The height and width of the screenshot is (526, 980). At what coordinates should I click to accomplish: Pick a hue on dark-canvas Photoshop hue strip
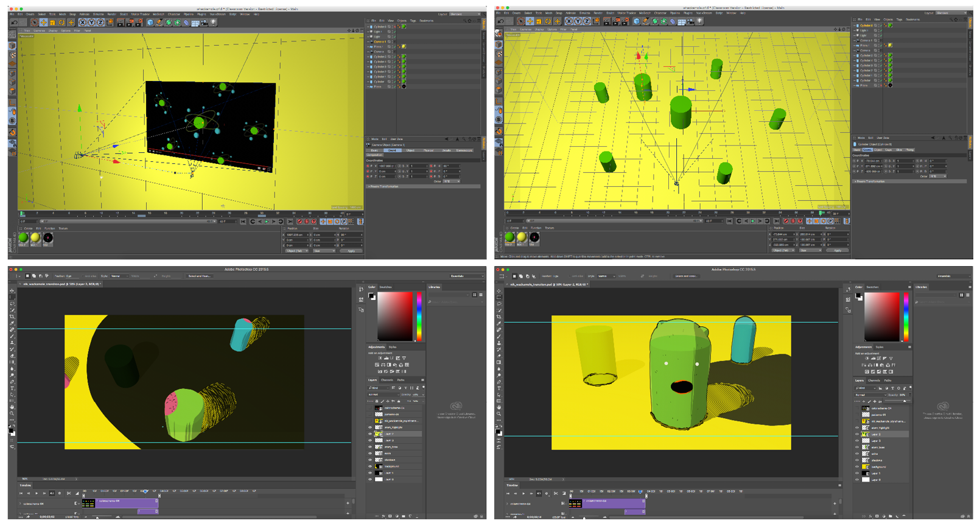coord(419,317)
